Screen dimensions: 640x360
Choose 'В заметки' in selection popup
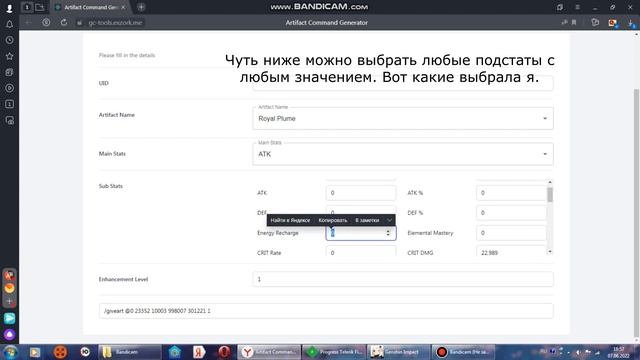point(367,220)
